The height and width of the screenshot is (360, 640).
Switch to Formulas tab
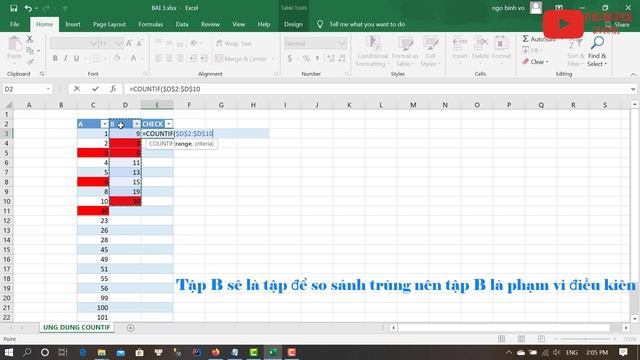(x=150, y=24)
